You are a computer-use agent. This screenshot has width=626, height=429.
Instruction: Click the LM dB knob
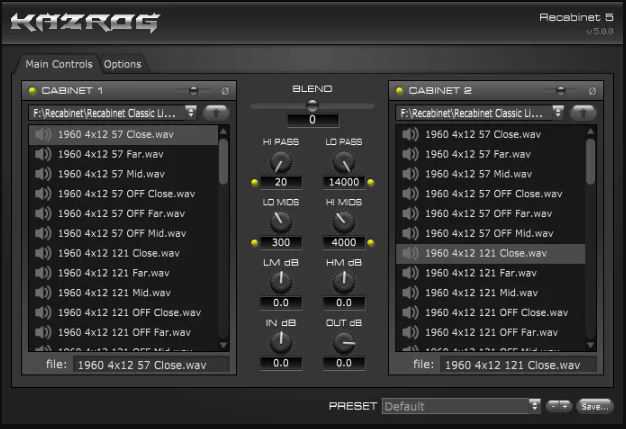[281, 282]
